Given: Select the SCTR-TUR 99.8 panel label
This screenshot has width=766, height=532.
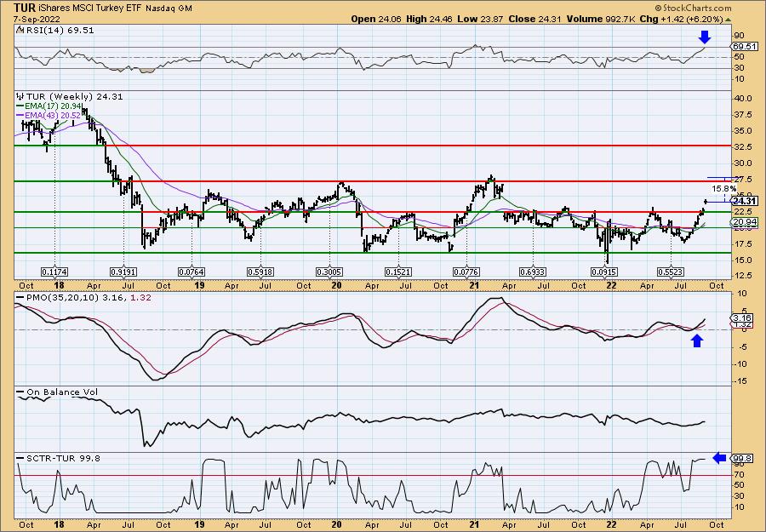Looking at the screenshot, I should click(x=63, y=458).
